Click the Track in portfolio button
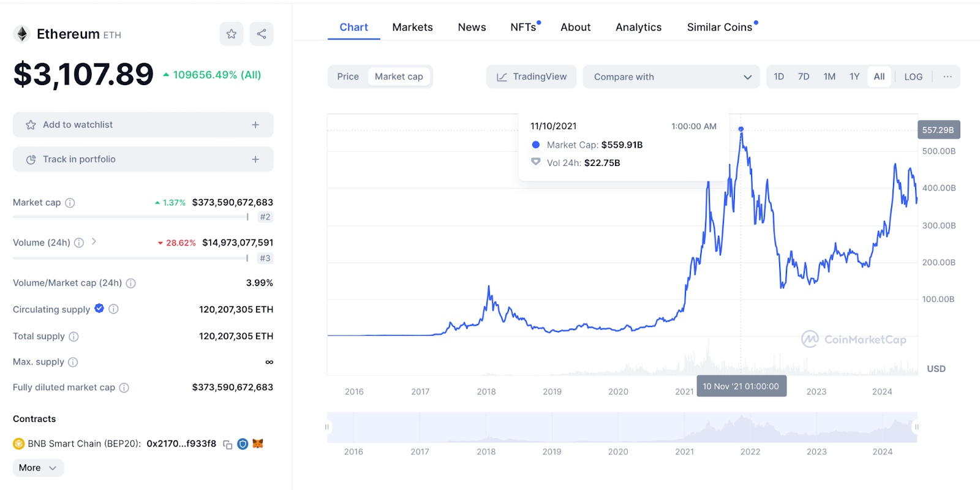The width and height of the screenshot is (980, 490). [x=143, y=159]
